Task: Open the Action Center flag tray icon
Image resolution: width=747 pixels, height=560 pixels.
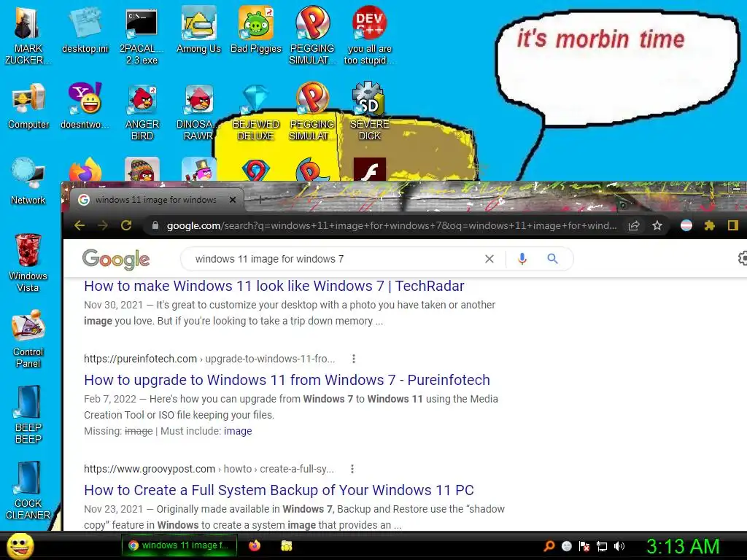Action: pyautogui.click(x=584, y=546)
